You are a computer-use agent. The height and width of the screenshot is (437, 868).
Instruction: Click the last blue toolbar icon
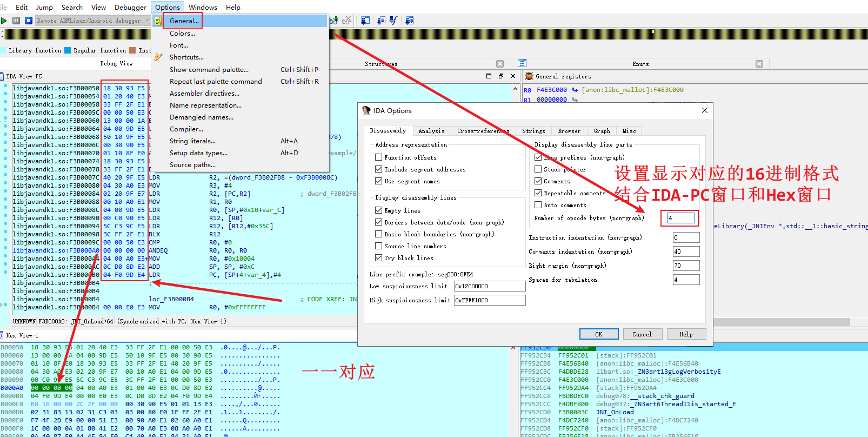[x=409, y=21]
